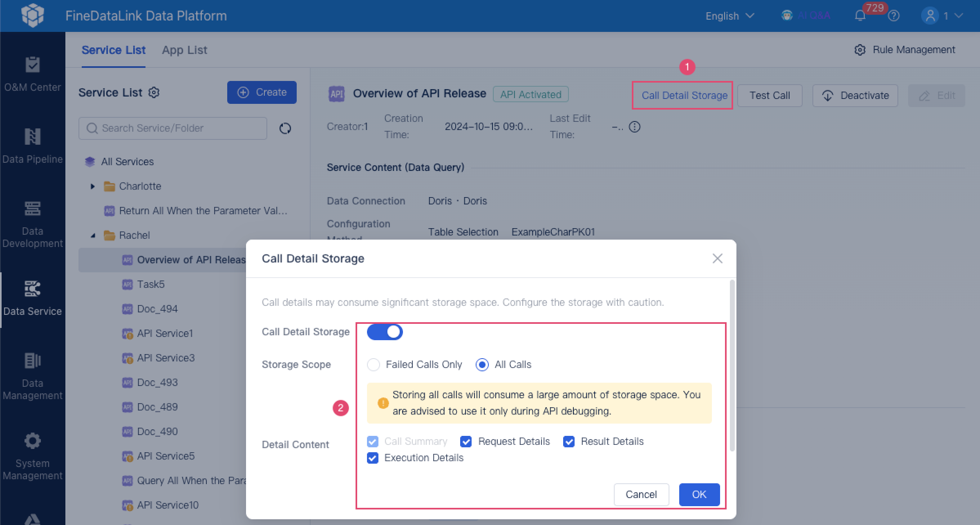Select the All Calls radio button
The image size is (980, 525).
pos(482,364)
